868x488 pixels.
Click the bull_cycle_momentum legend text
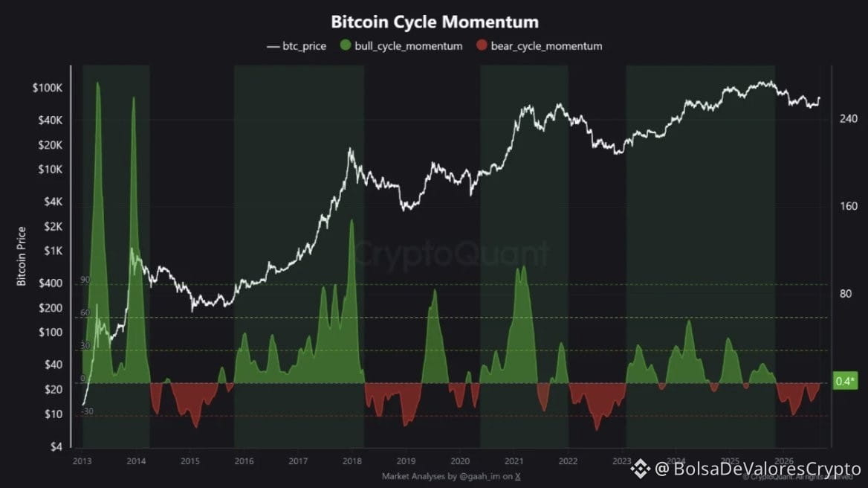point(409,46)
